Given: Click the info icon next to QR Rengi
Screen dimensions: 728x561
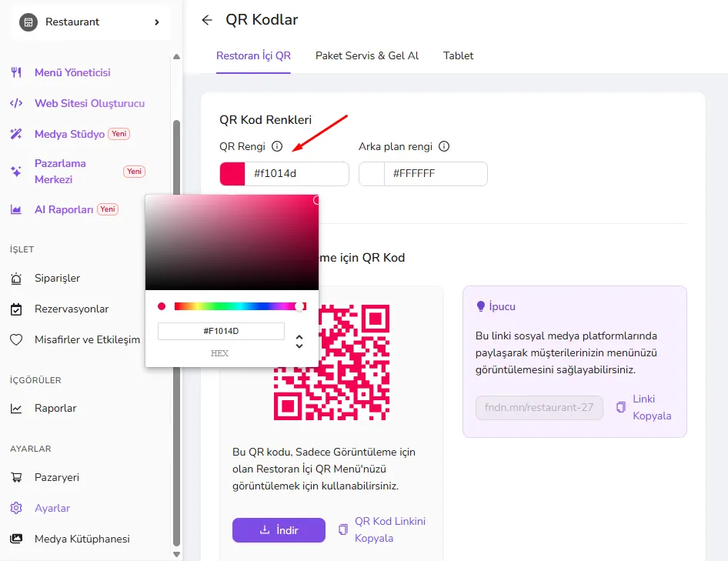Looking at the screenshot, I should point(277,146).
